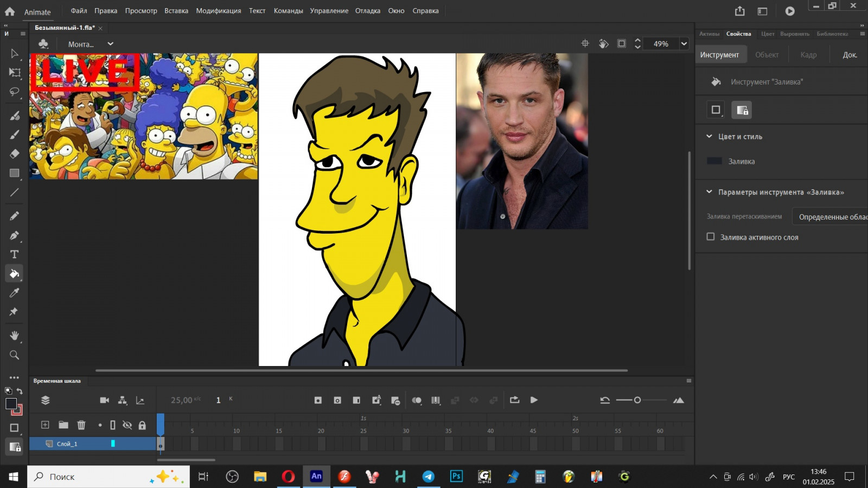The image size is (868, 488).
Task: Enable the active layer fill checkbox
Action: click(711, 236)
